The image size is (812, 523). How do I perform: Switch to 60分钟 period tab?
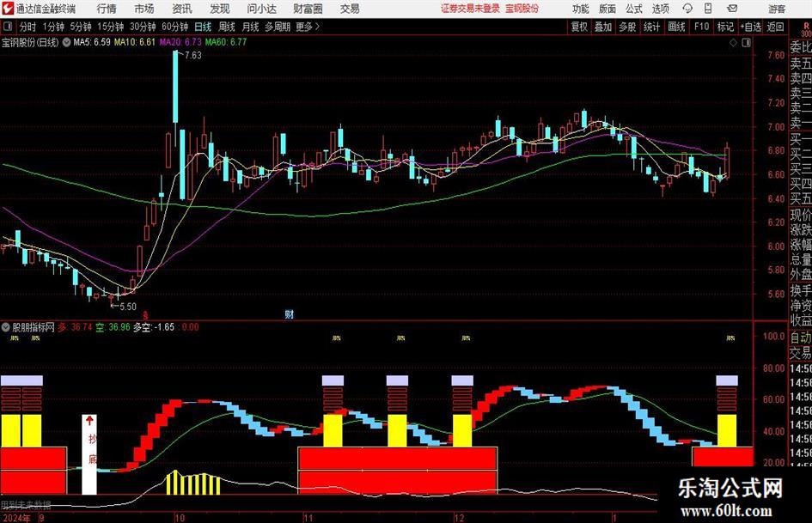point(175,27)
